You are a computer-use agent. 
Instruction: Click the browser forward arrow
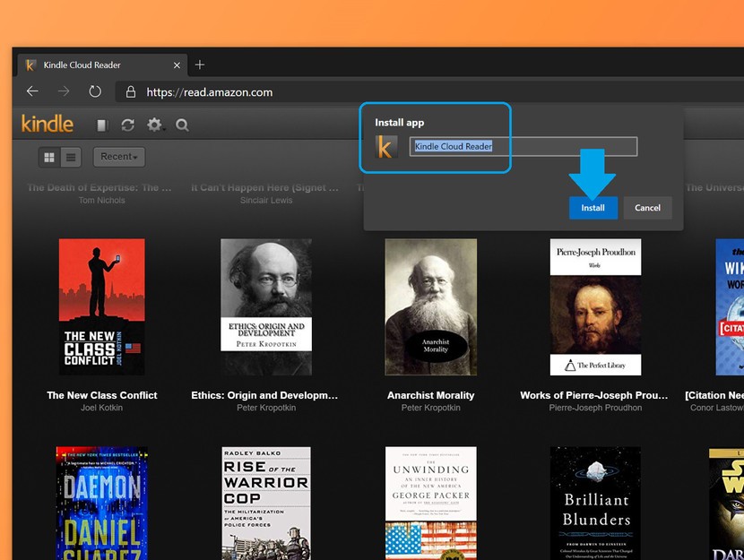click(64, 91)
